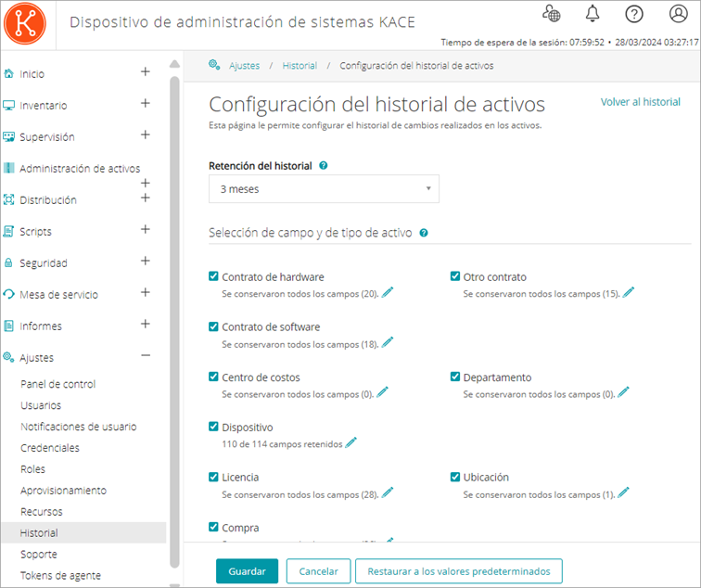This screenshot has height=588, width=701.
Task: Open the help question mark icon in header
Action: pos(634,14)
